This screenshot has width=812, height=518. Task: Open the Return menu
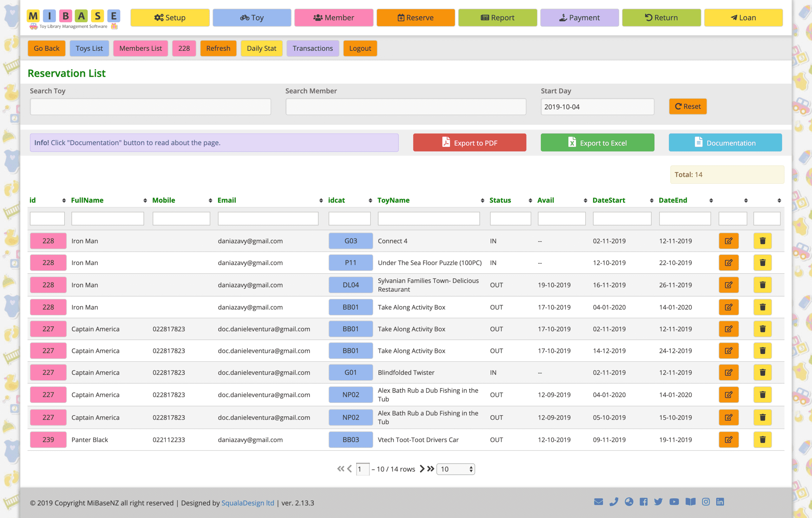click(662, 17)
